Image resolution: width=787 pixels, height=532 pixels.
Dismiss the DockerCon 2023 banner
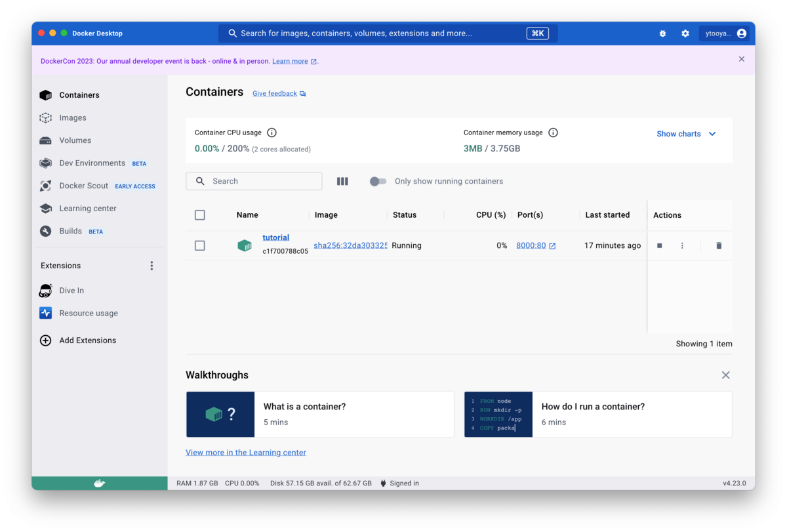pyautogui.click(x=742, y=59)
